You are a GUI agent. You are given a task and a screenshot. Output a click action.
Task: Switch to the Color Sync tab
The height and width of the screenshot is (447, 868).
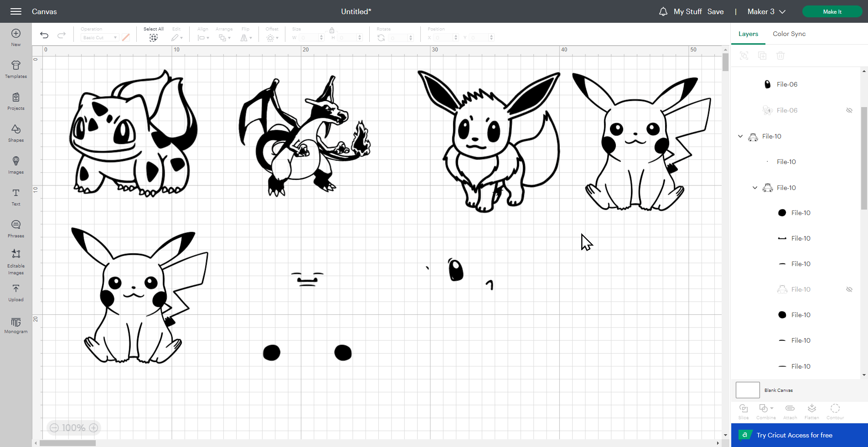(x=789, y=34)
